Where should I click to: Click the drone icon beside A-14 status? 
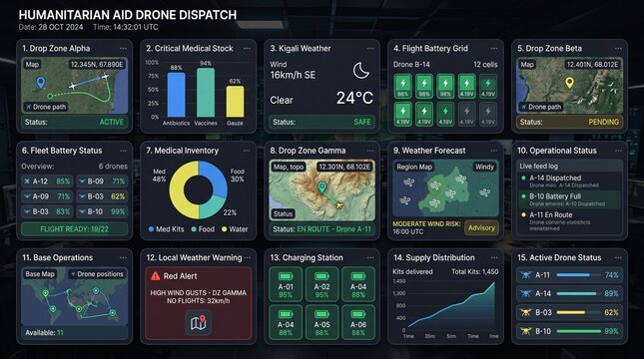pyautogui.click(x=526, y=293)
